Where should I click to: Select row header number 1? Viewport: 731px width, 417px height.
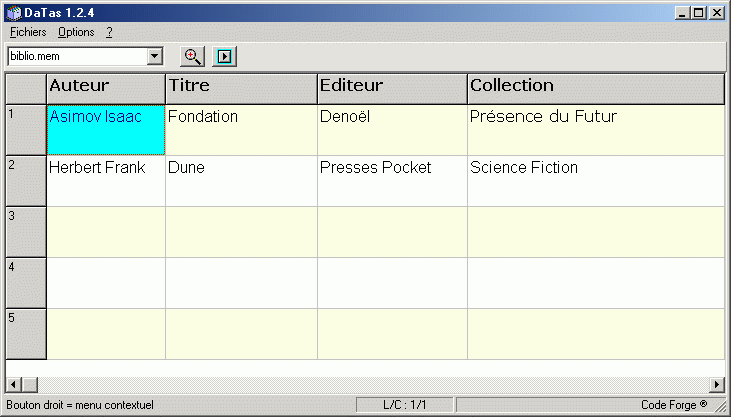pyautogui.click(x=26, y=130)
